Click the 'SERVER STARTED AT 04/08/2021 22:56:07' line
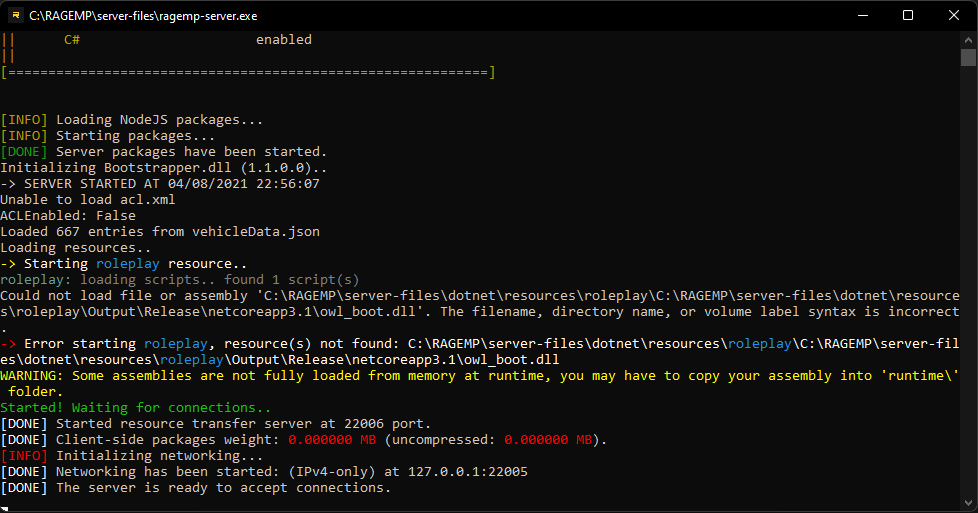The width and height of the screenshot is (978, 513). 160,184
